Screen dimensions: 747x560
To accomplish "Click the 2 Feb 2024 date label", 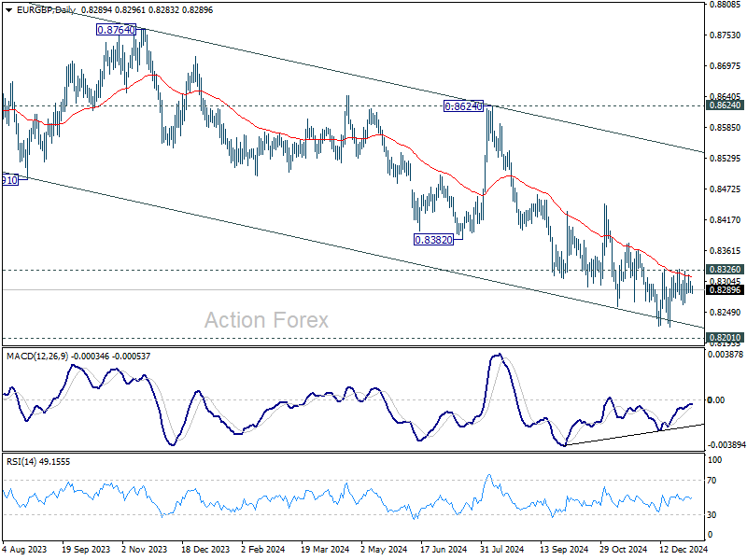I will click(263, 549).
